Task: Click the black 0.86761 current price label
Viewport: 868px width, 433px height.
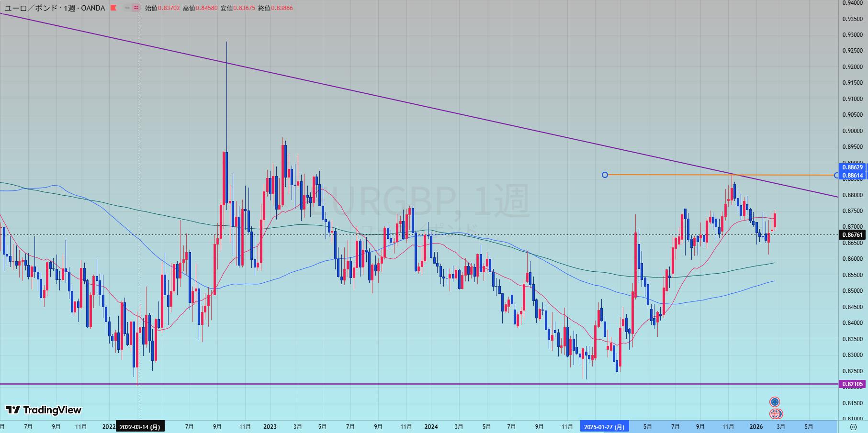Action: click(852, 235)
